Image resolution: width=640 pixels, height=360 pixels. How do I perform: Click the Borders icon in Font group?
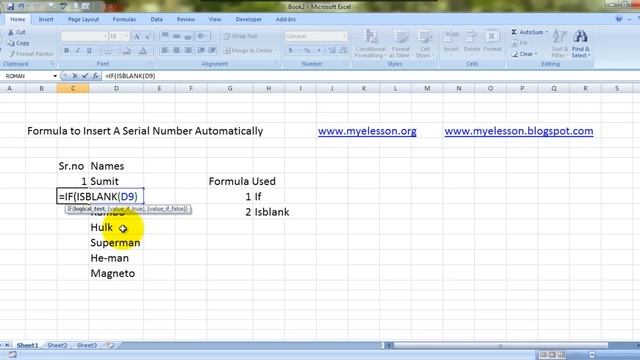click(x=108, y=51)
